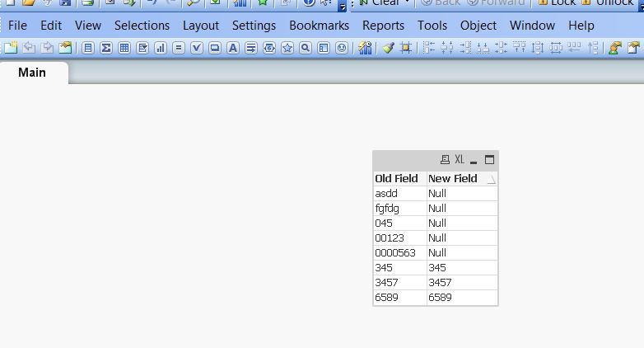Create a Button object
This screenshot has height=348, width=644.
pyautogui.click(x=214, y=48)
